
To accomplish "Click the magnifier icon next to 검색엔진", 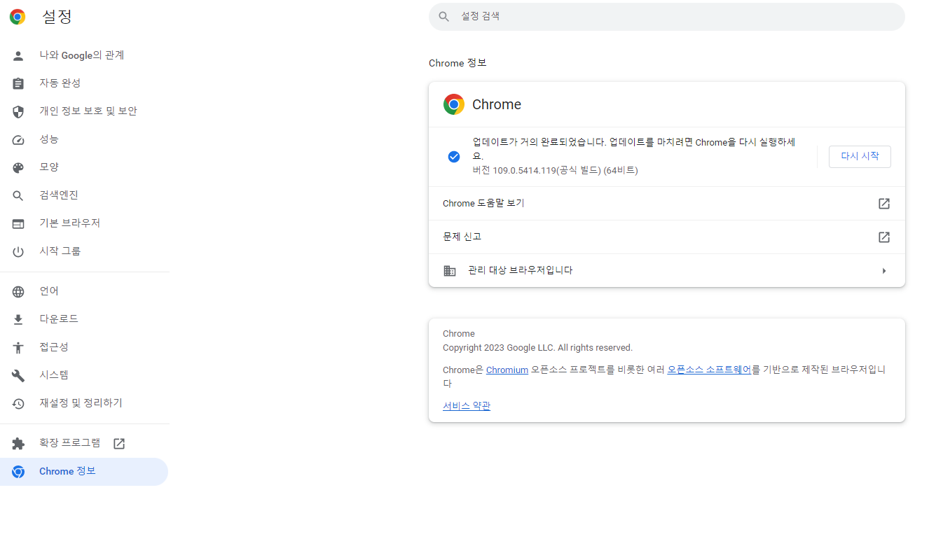I will (x=18, y=196).
